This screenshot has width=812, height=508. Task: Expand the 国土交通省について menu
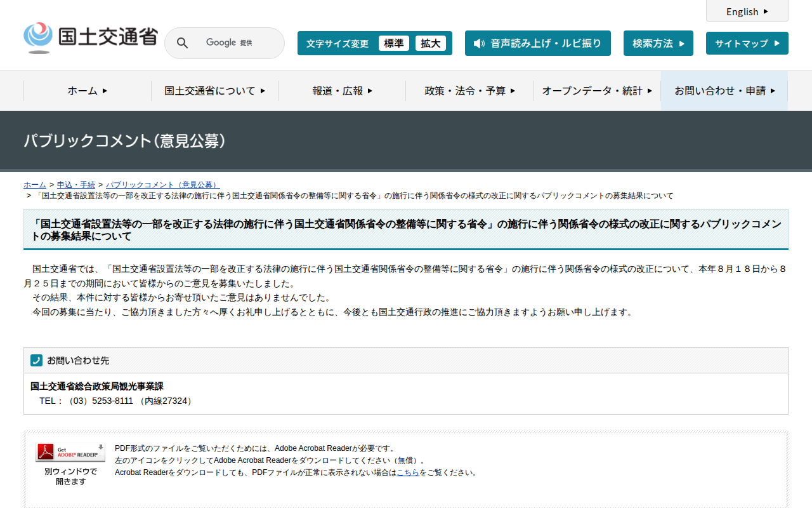pyautogui.click(x=214, y=91)
